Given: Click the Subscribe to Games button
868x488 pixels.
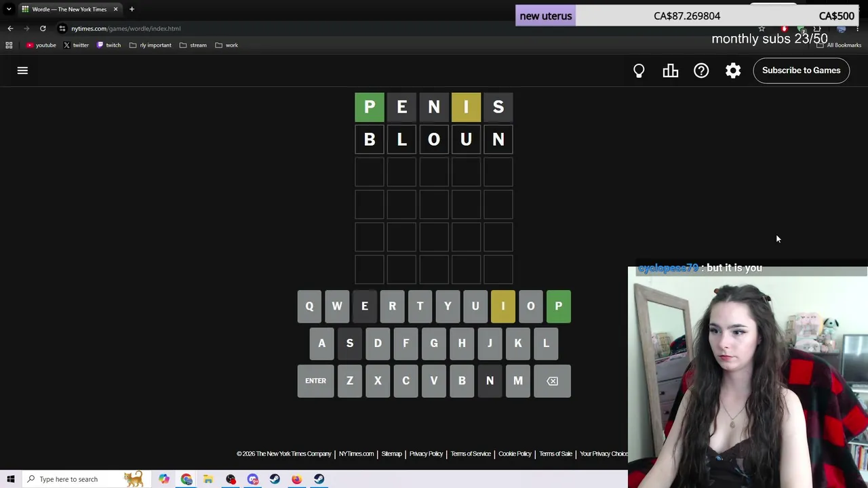Looking at the screenshot, I should pos(801,70).
